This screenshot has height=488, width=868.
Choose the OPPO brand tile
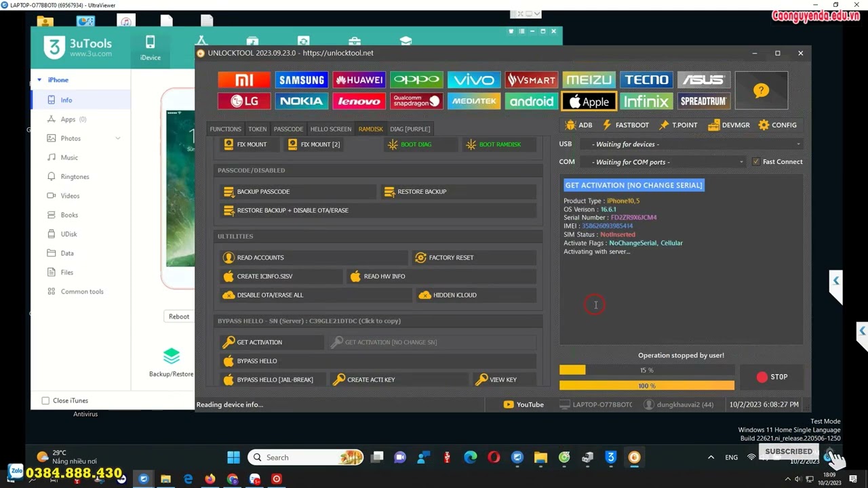(x=416, y=80)
